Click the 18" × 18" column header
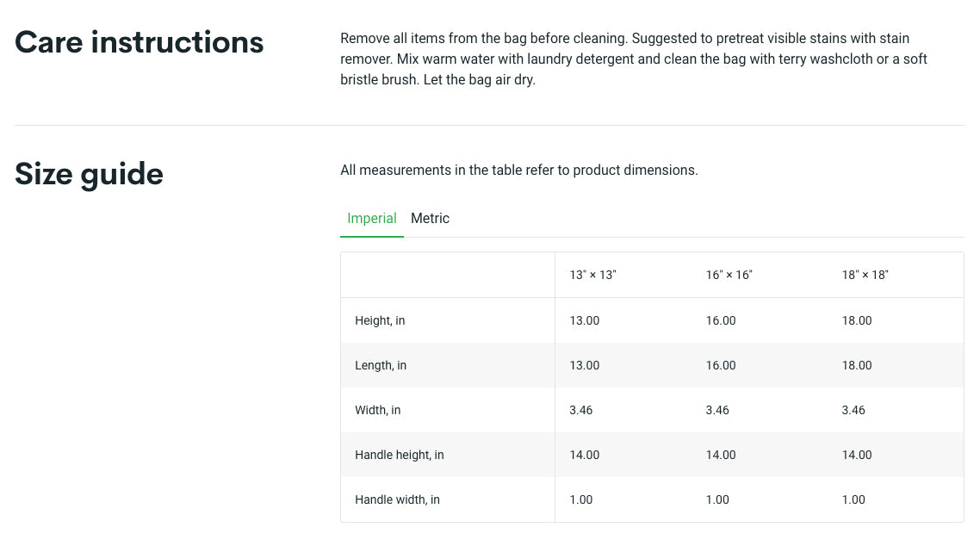Image resolution: width=980 pixels, height=552 pixels. (865, 276)
